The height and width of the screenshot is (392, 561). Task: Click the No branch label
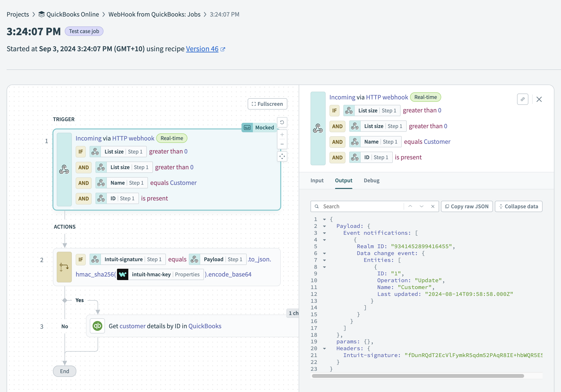point(65,326)
